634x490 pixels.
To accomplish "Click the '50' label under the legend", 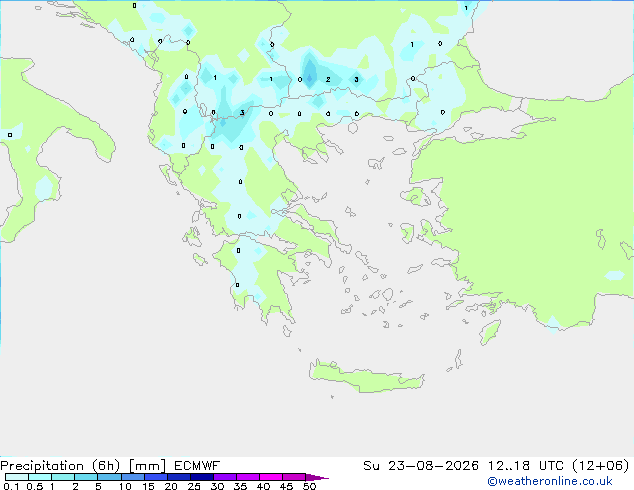I will [x=309, y=486].
